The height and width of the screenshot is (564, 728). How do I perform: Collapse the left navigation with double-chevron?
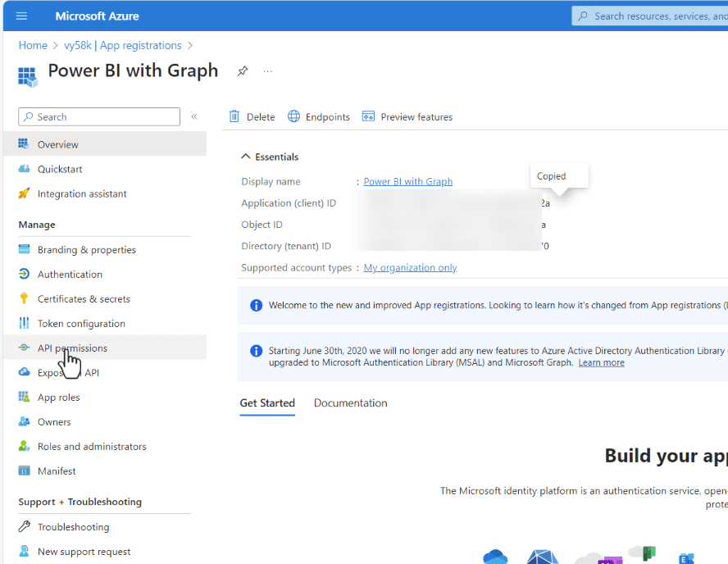tap(194, 116)
